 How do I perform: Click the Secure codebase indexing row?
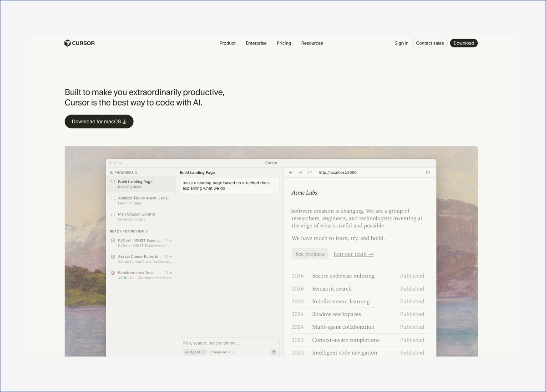tap(359, 276)
